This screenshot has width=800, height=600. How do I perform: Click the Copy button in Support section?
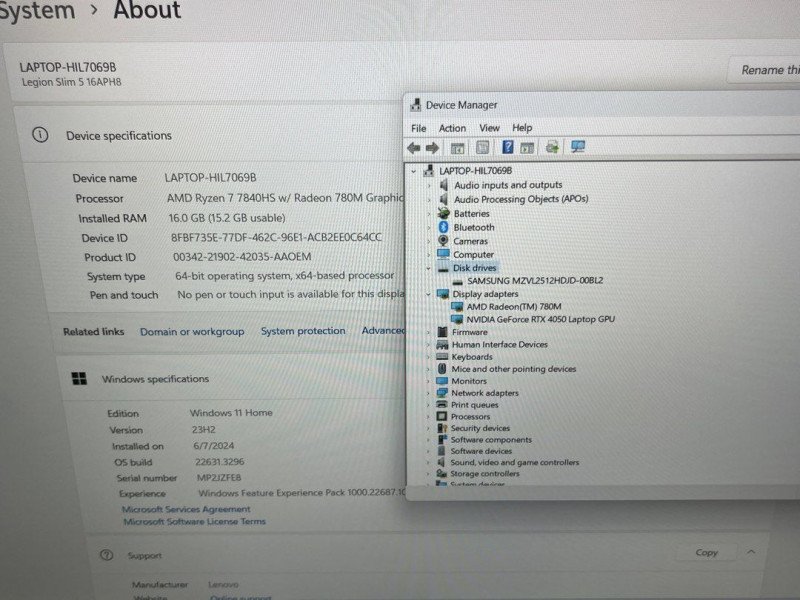pos(706,553)
